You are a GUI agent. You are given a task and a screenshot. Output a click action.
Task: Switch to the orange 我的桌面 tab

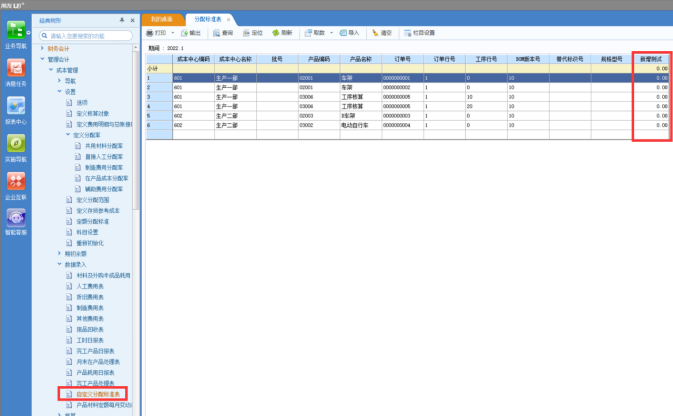click(162, 19)
